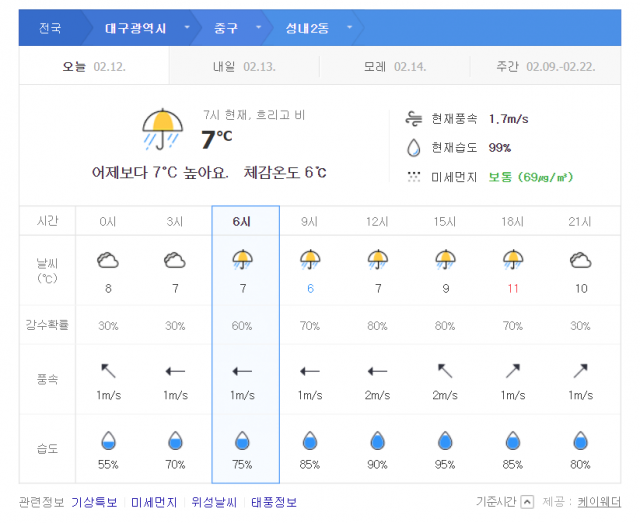This screenshot has height=523, width=640.
Task: Click the 풍속 row label
Action: coord(47,379)
